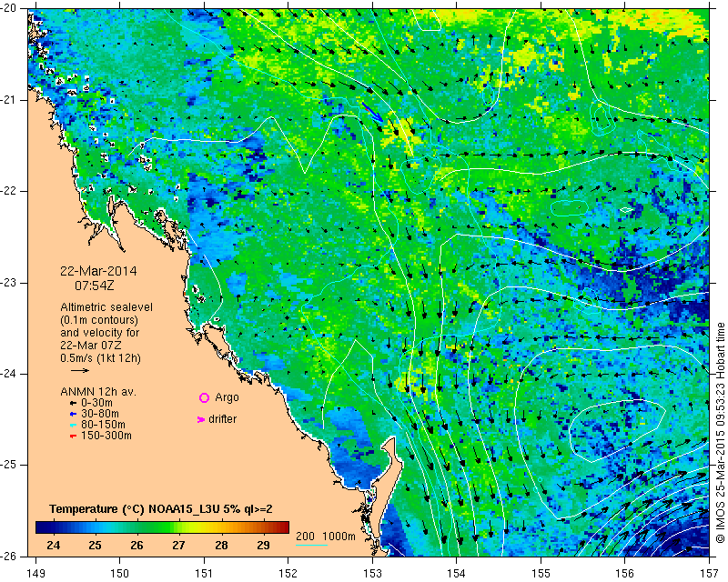The width and height of the screenshot is (728, 582).
Task: Click the Argo legend label
Action: [x=227, y=397]
